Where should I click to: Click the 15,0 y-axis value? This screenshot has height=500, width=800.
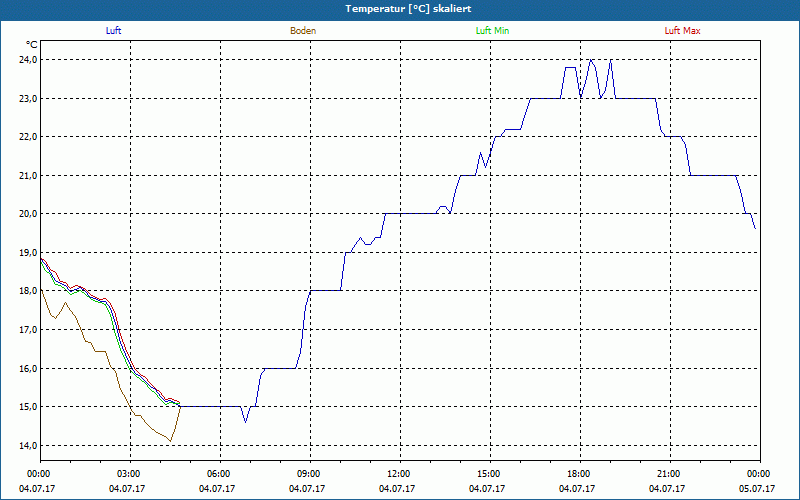[29, 407]
